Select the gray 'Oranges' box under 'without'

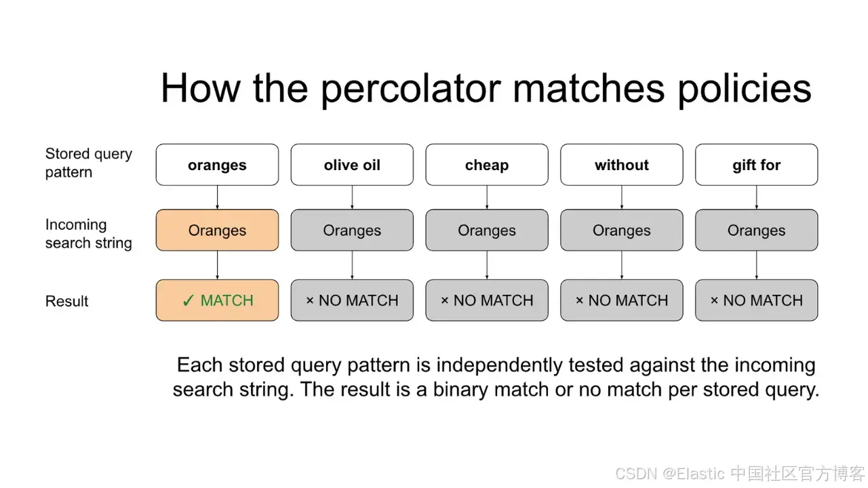point(622,230)
